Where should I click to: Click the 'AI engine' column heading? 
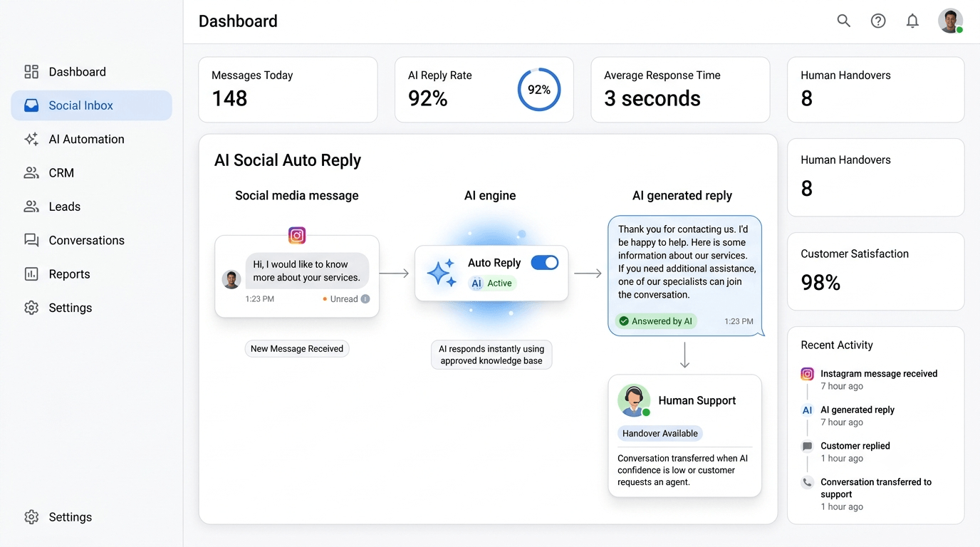point(490,196)
